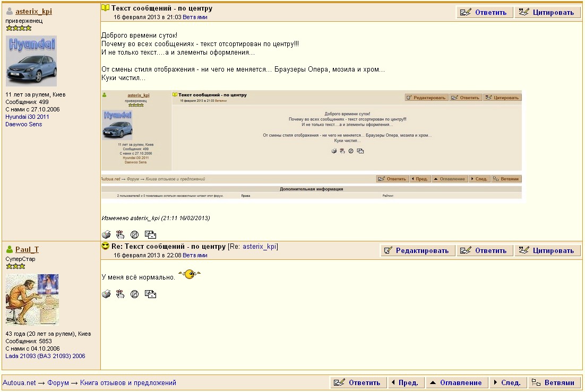Click the reminder hand icon under Paul_T's reply
This screenshot has width=585, height=392.
click(120, 294)
